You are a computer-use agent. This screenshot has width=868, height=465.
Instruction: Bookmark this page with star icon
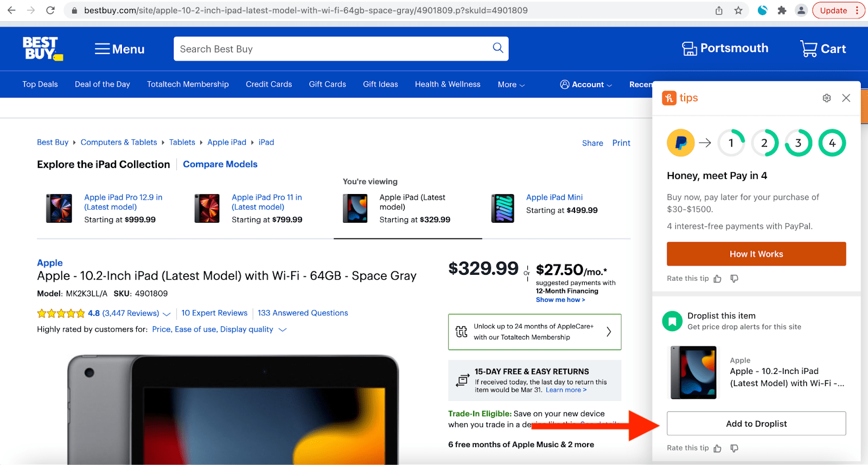point(738,10)
